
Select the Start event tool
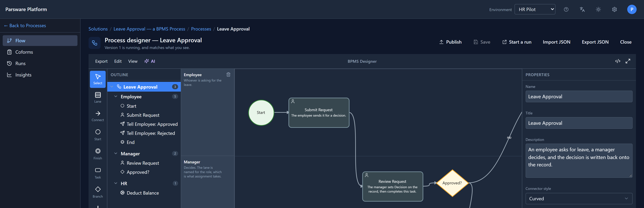[98, 135]
